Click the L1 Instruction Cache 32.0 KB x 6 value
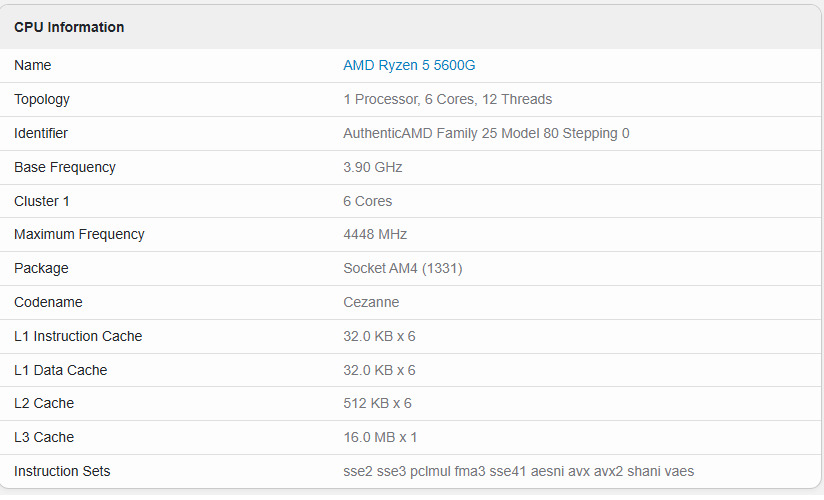824x500 pixels. coord(379,336)
